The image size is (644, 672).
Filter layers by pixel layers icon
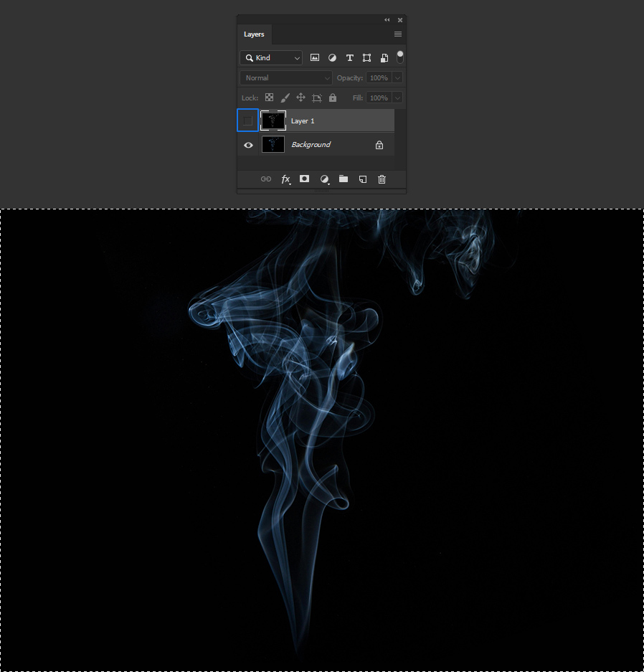click(315, 57)
